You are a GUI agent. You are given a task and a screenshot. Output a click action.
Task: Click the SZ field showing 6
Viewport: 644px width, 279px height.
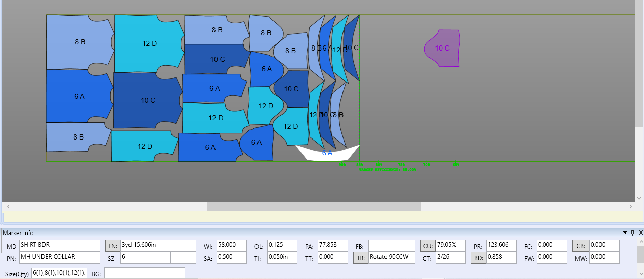click(145, 257)
